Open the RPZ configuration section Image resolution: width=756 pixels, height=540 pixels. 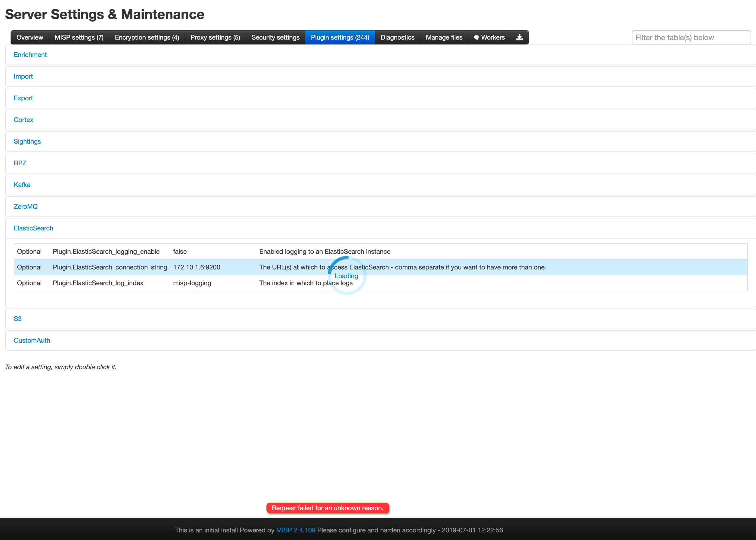[20, 163]
